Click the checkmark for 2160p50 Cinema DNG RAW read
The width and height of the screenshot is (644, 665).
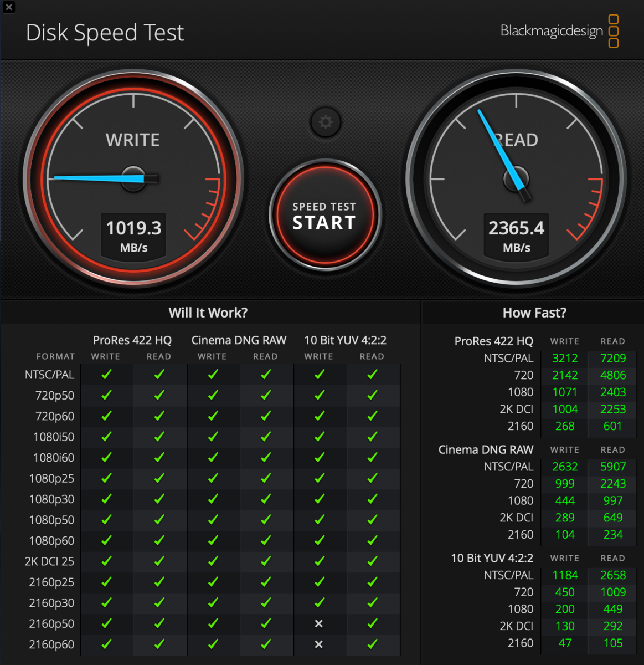click(266, 623)
